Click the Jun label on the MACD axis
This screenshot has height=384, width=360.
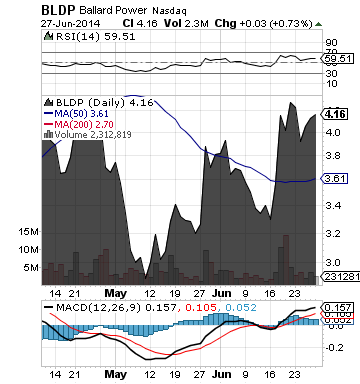point(222,374)
